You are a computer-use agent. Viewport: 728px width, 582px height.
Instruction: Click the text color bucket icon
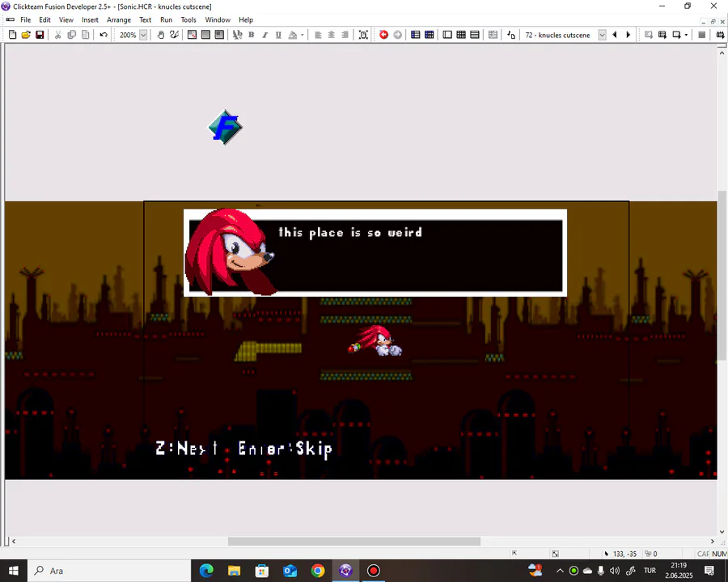tap(293, 35)
